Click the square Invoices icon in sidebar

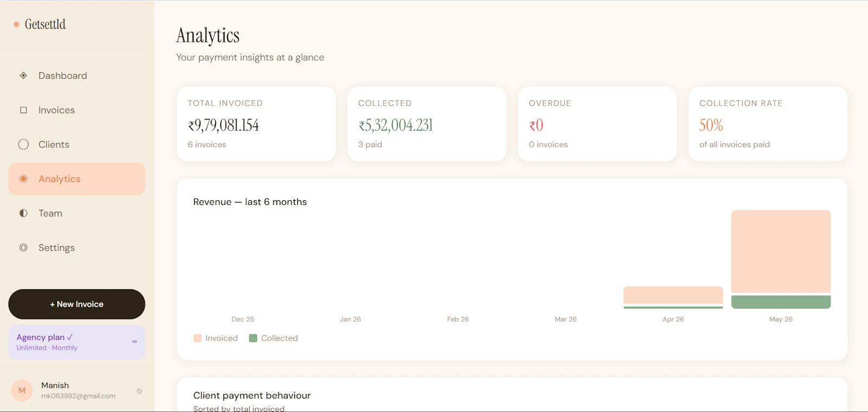pyautogui.click(x=23, y=110)
